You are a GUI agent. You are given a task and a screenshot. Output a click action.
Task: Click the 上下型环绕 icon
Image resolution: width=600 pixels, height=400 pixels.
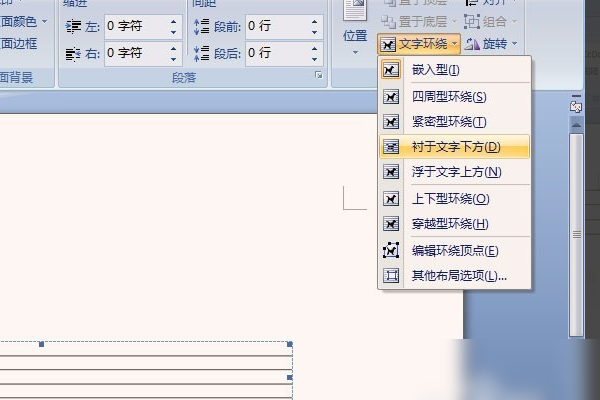click(x=391, y=199)
